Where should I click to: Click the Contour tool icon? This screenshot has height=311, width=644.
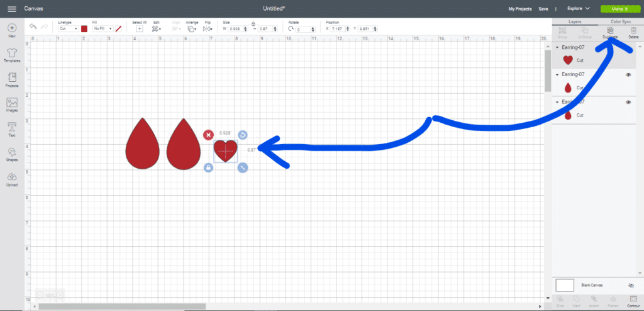[x=633, y=300]
